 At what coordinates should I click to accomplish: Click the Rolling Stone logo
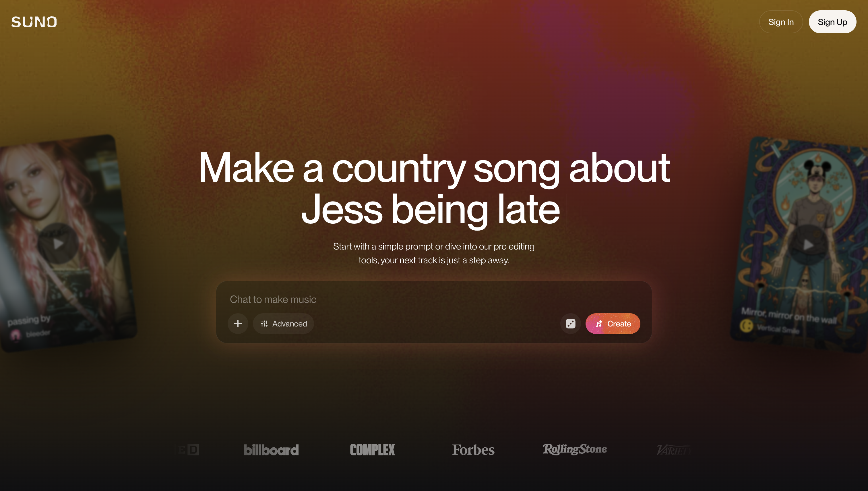pyautogui.click(x=574, y=449)
